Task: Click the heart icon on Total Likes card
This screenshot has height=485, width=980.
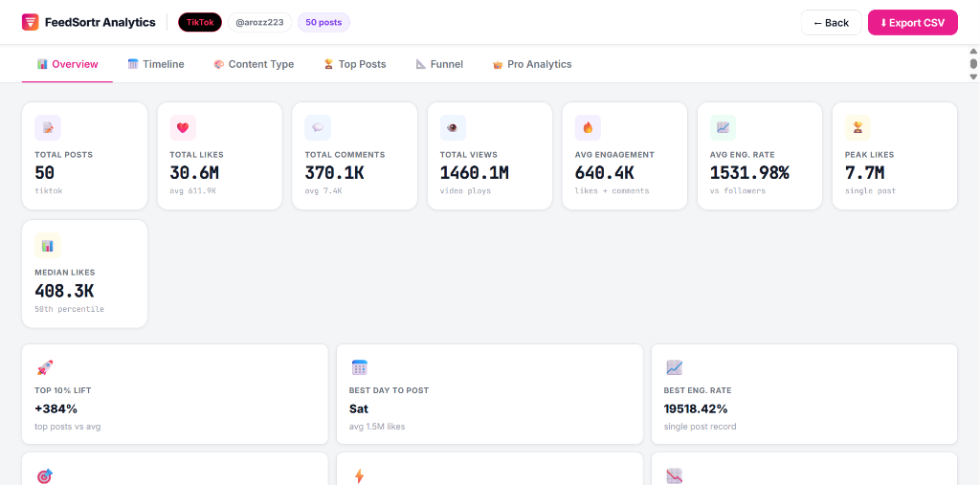Action: pos(183,127)
